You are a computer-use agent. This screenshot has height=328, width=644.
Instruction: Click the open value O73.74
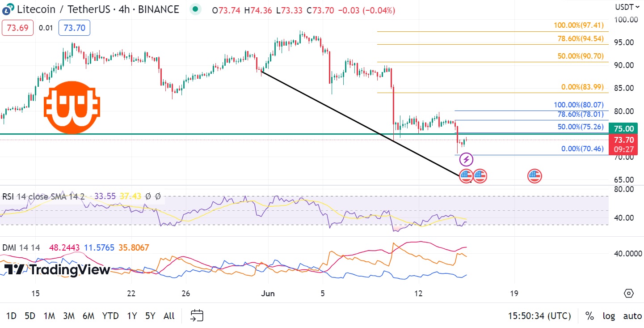point(227,10)
